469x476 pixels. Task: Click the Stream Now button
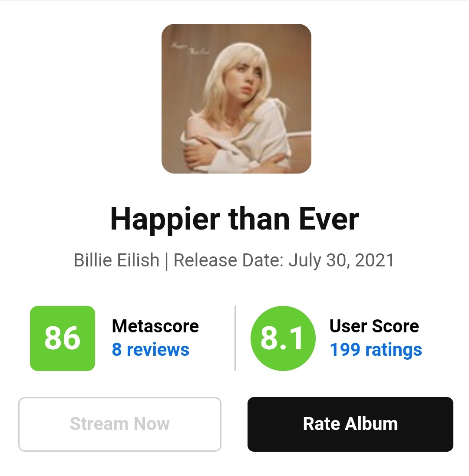120,424
